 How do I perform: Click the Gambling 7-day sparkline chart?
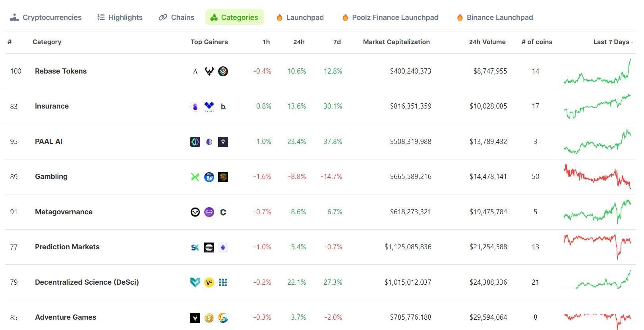point(597,177)
